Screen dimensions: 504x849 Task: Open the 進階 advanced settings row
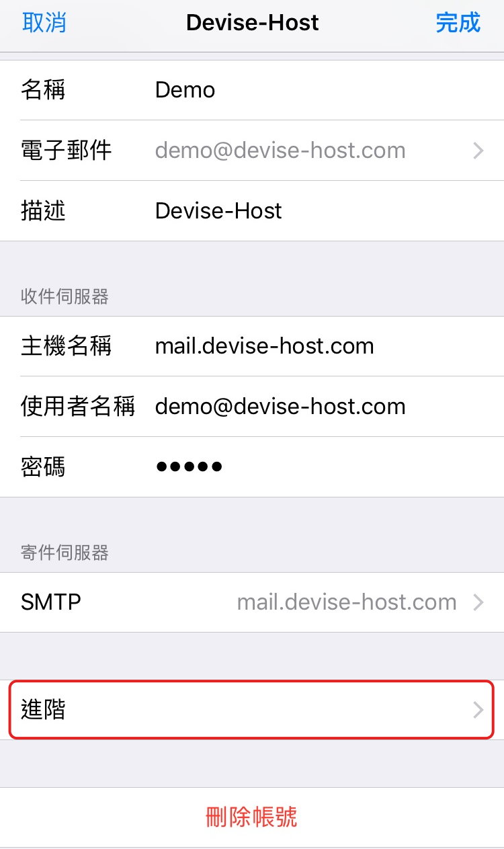(x=252, y=710)
